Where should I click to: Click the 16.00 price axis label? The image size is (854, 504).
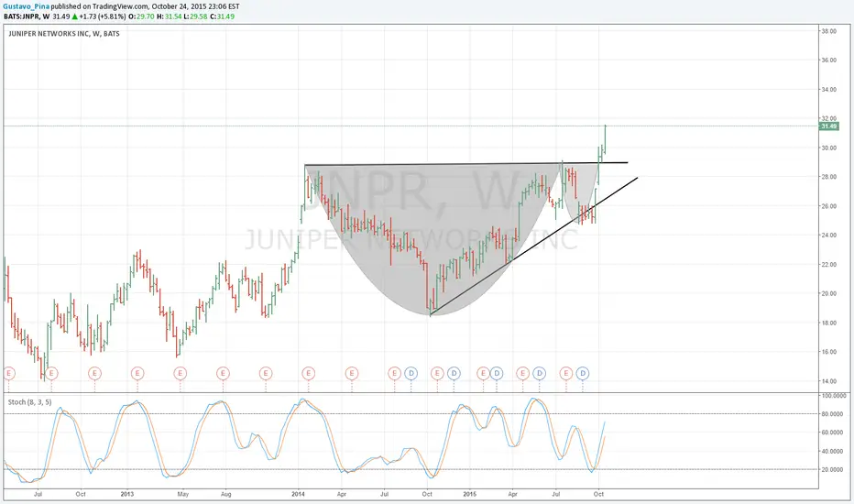tap(829, 352)
